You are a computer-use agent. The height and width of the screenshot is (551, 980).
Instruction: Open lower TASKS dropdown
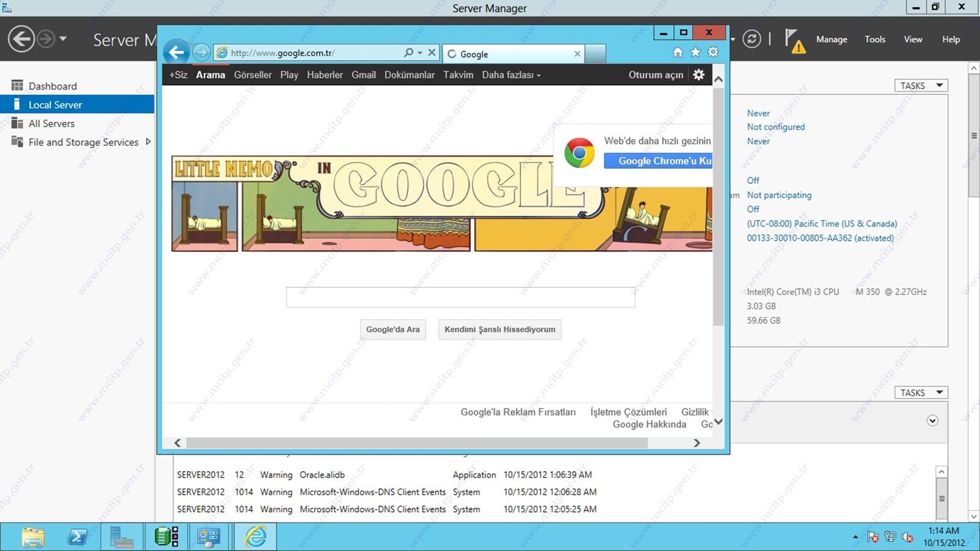click(x=921, y=393)
